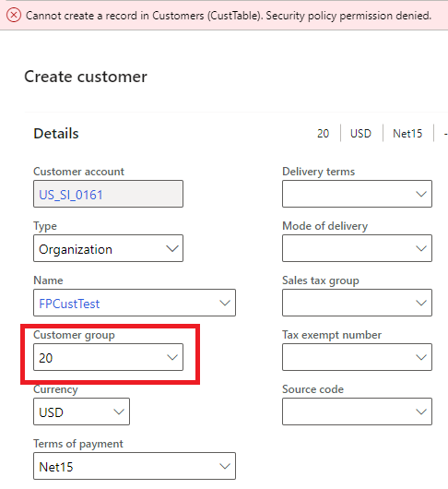Viewport: 448px width, 489px height.
Task: Expand the Currency USD dropdown arrow
Action: click(119, 411)
